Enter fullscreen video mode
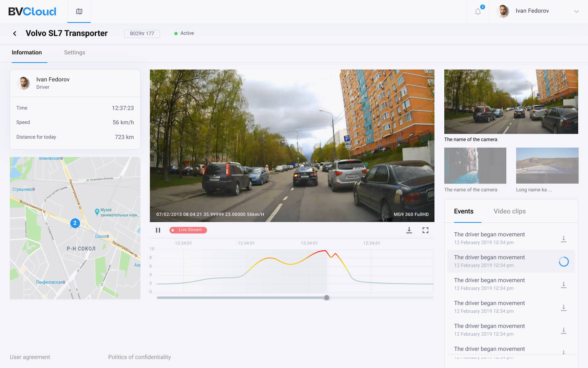This screenshot has height=368, width=588. 425,230
